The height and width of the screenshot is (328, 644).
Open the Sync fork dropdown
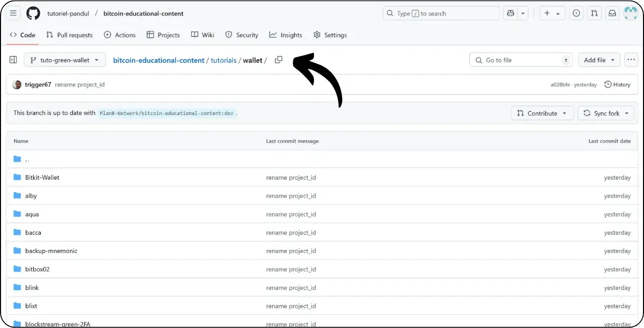(x=606, y=113)
